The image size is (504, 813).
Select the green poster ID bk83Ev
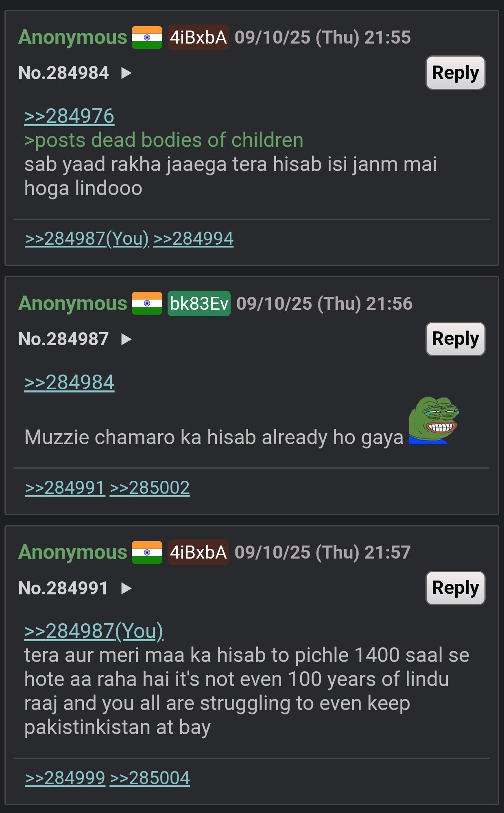point(199,303)
